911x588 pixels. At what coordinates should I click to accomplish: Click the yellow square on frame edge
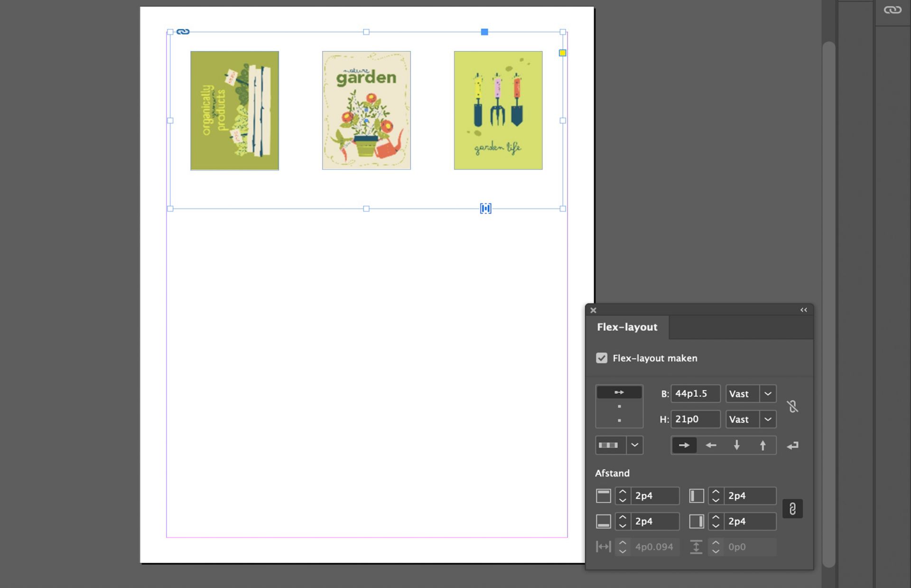[562, 53]
